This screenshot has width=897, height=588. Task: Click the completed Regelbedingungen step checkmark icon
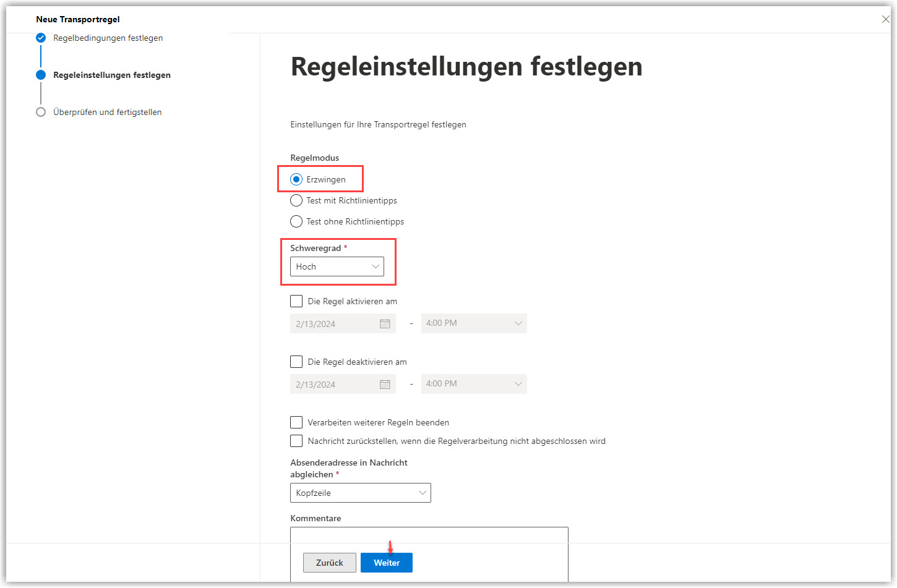click(x=41, y=38)
